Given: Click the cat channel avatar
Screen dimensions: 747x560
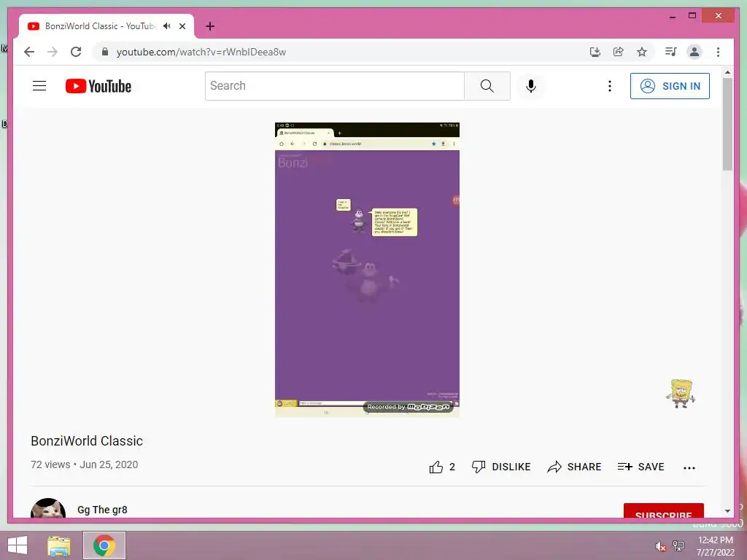Looking at the screenshot, I should pyautogui.click(x=48, y=508).
